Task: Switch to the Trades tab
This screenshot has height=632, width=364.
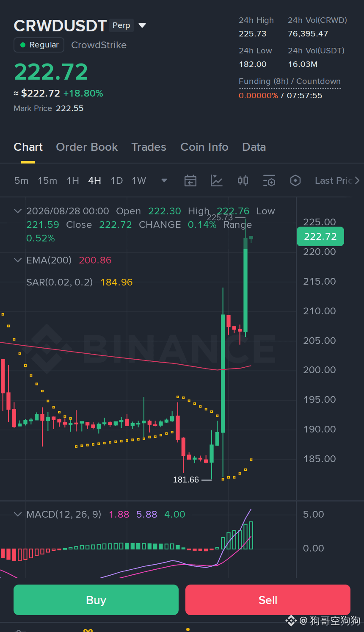Action: pos(149,147)
